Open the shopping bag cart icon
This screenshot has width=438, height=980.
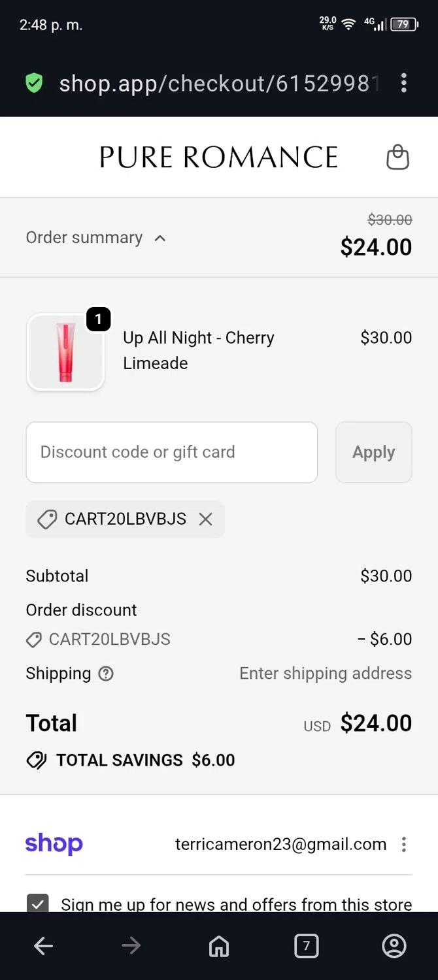click(397, 157)
